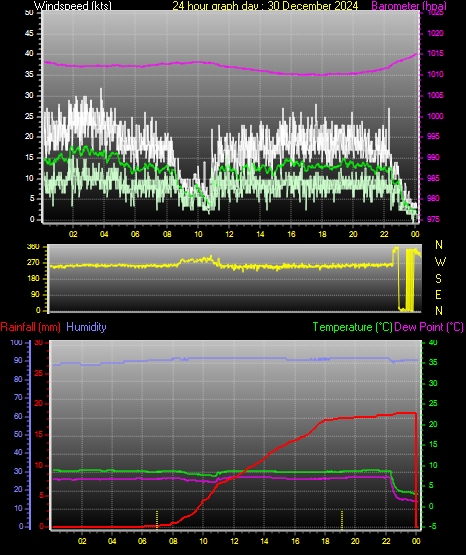466x555 pixels.
Task: Click the Rainfall (mm) legend label
Action: point(30,327)
